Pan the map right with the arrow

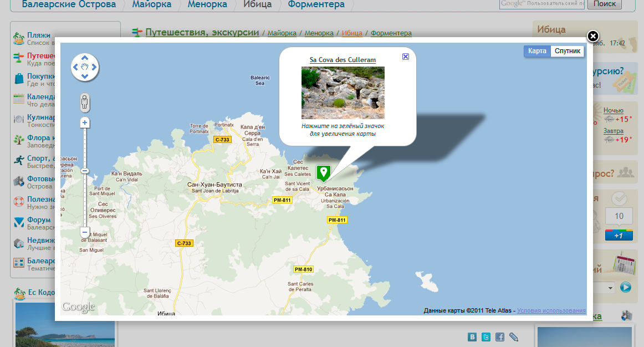(x=94, y=67)
